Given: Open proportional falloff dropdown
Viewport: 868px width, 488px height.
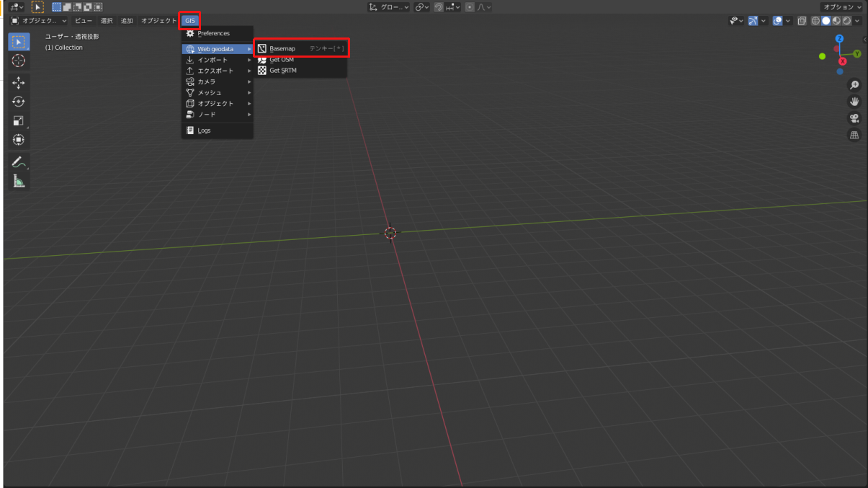Looking at the screenshot, I should [x=484, y=7].
